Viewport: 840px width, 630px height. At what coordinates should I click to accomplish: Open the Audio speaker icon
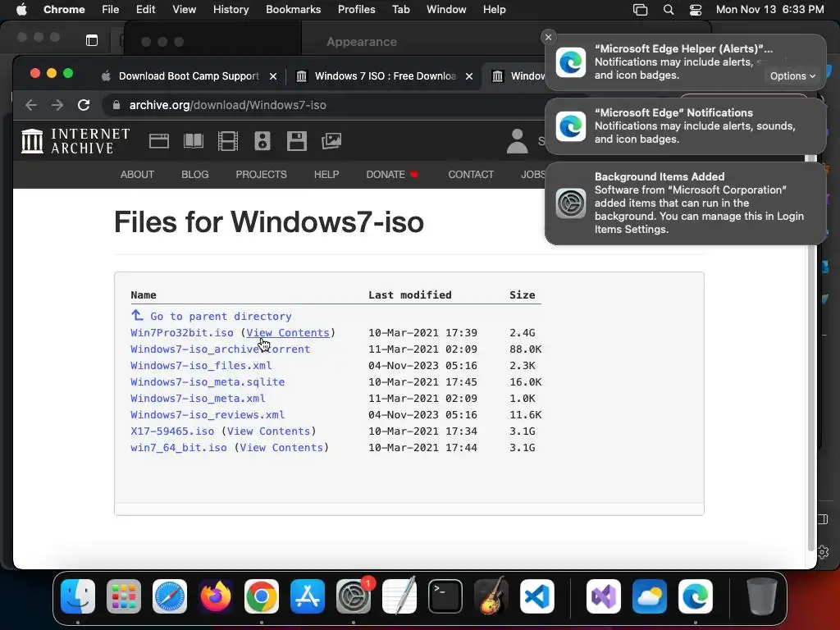click(x=262, y=141)
